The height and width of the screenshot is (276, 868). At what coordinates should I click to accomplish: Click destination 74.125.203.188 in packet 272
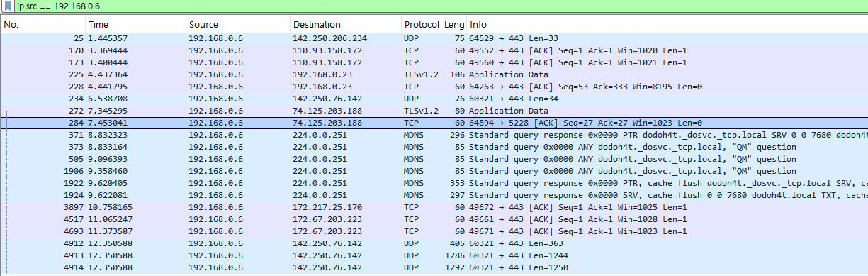point(327,111)
